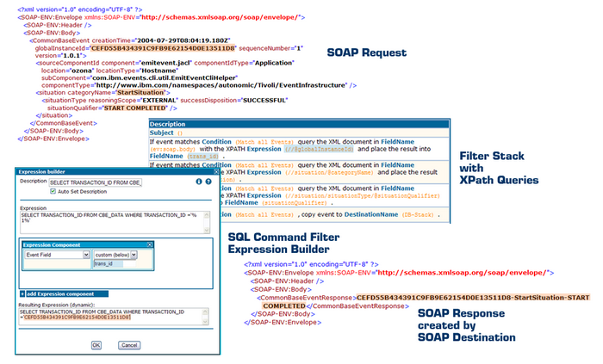Open the custom (below) dropdown
Image resolution: width=603 pixels, height=364 pixels.
click(x=134, y=255)
